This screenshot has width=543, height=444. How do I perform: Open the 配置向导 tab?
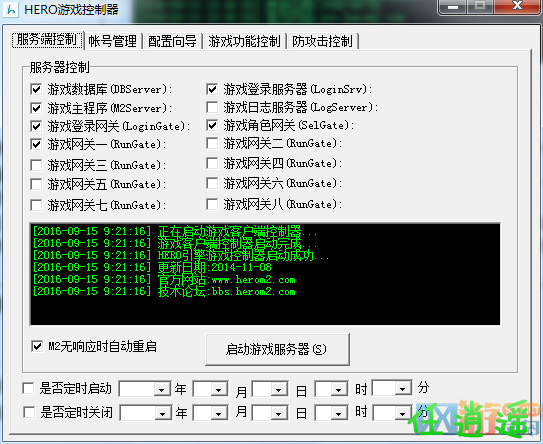pyautogui.click(x=172, y=41)
